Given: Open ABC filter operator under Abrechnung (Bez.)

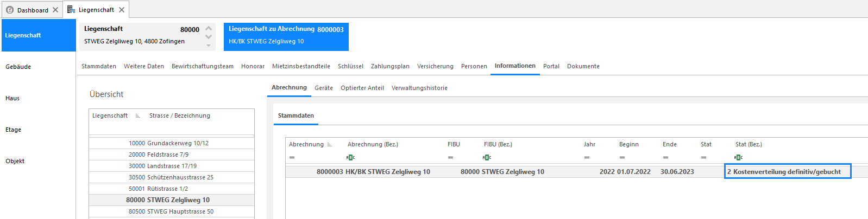Looking at the screenshot, I should pos(350,158).
